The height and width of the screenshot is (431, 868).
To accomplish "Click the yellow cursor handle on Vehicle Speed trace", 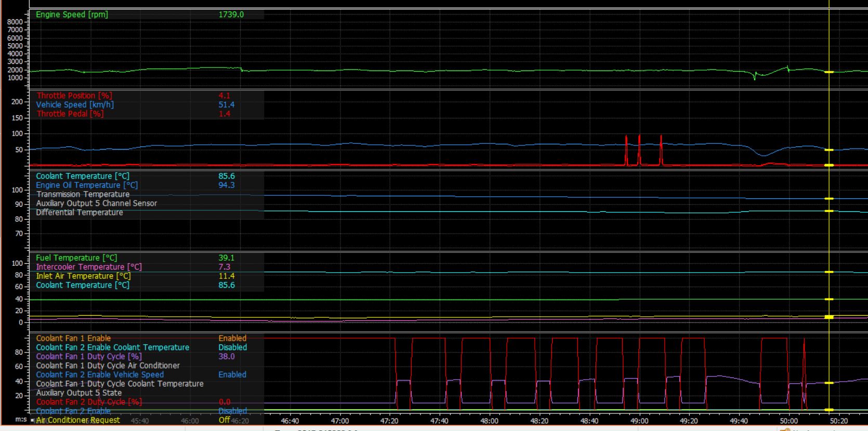I will pos(829,150).
